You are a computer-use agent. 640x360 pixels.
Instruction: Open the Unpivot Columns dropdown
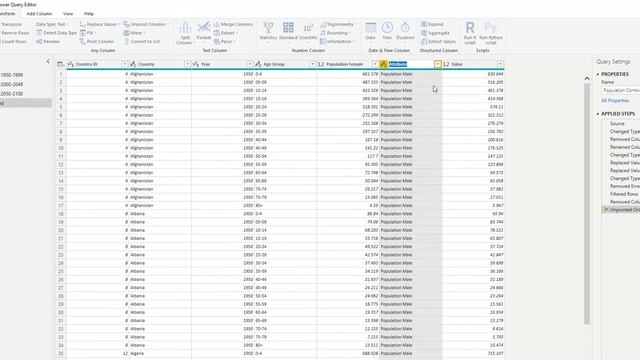pos(147,24)
